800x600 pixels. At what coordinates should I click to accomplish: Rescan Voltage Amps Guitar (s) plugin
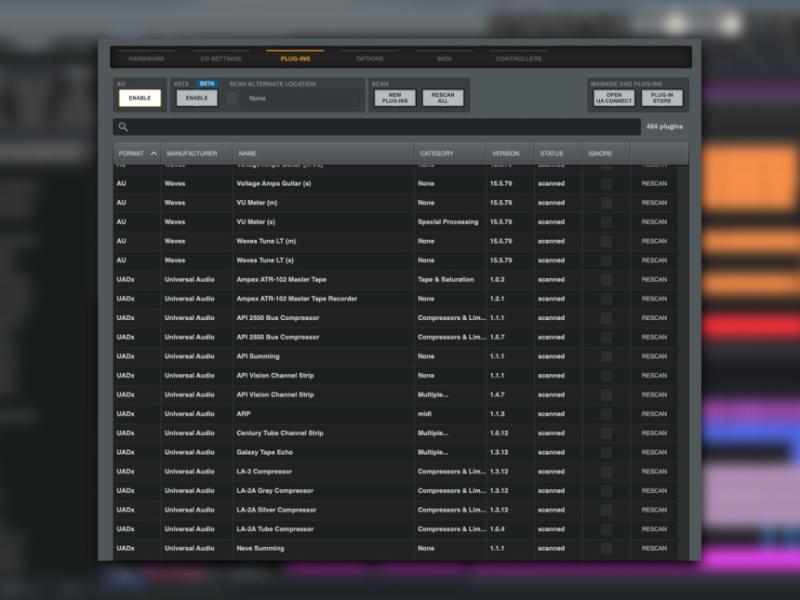point(654,184)
